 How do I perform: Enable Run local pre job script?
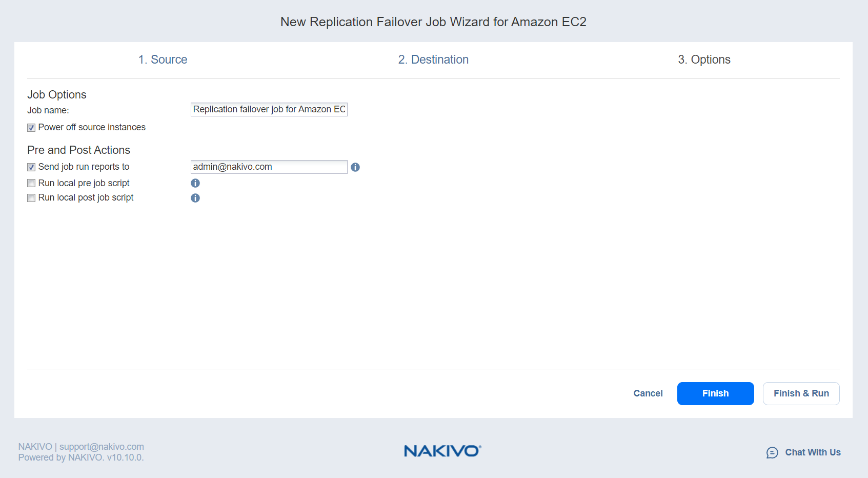31,183
